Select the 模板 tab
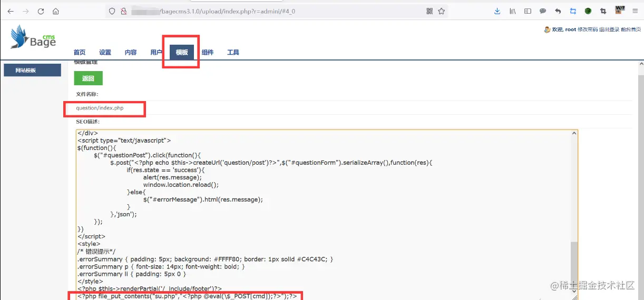 [x=182, y=52]
